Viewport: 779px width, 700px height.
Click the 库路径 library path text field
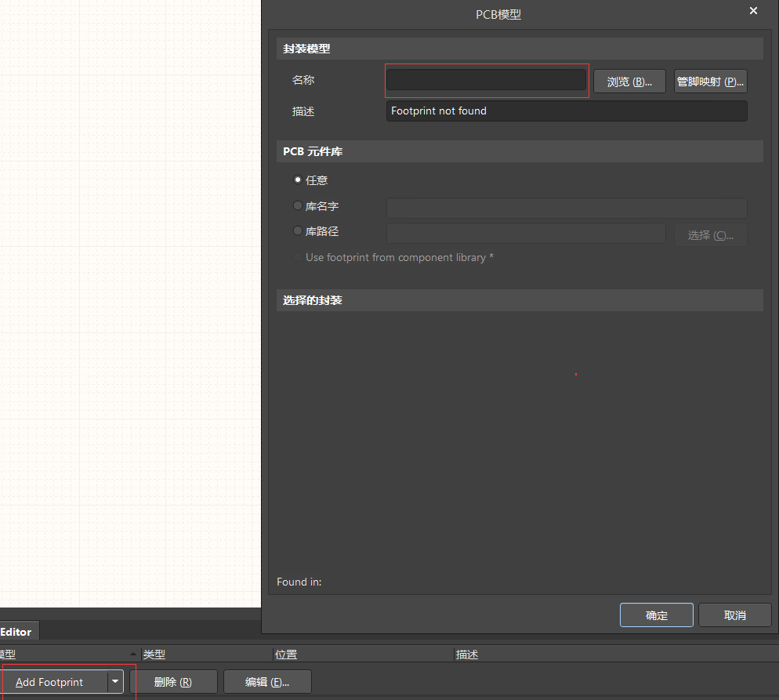[x=526, y=234]
